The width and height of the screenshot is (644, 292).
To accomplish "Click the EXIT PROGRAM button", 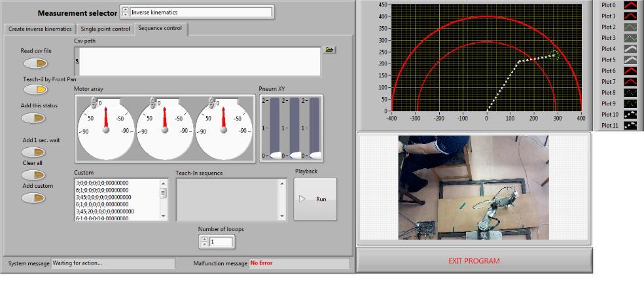I will point(474,261).
